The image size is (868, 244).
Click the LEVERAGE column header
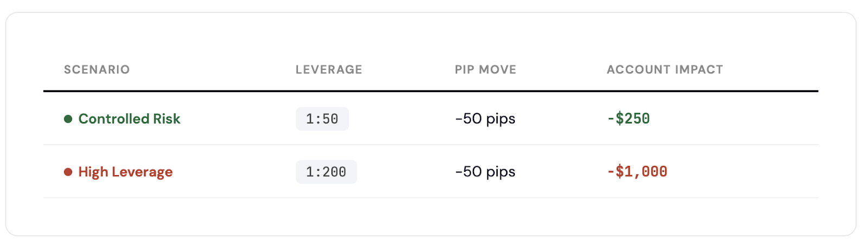(x=329, y=69)
